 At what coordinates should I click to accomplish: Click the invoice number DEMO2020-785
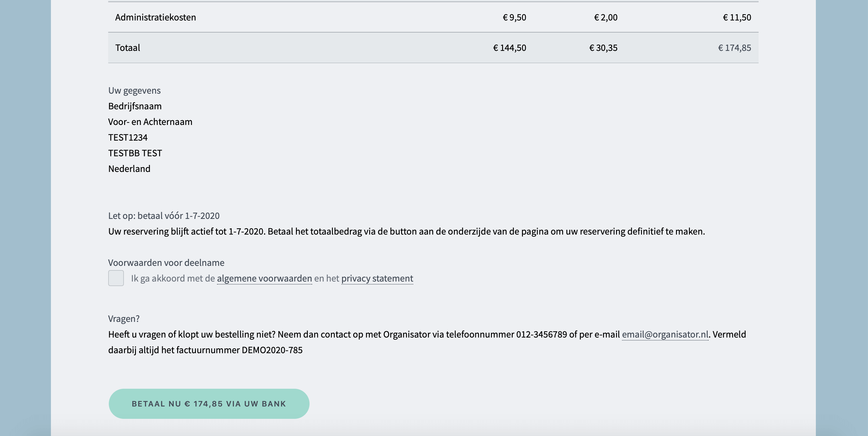(x=272, y=350)
